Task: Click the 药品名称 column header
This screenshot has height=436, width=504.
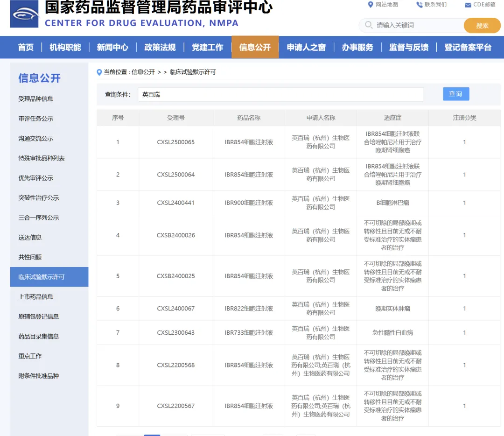Action: tap(249, 118)
